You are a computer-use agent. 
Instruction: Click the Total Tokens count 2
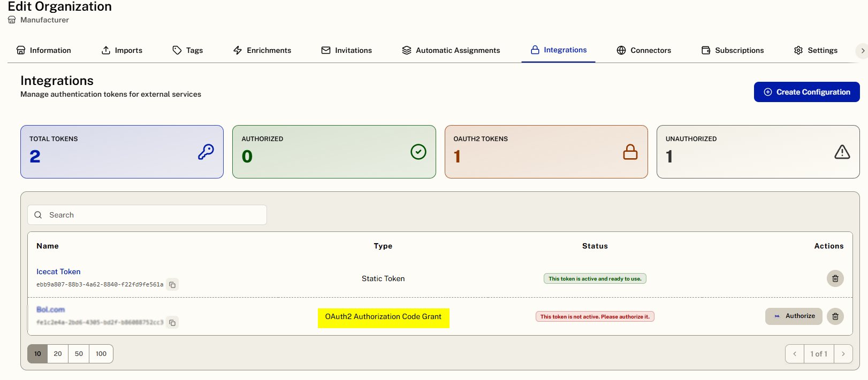coord(35,157)
